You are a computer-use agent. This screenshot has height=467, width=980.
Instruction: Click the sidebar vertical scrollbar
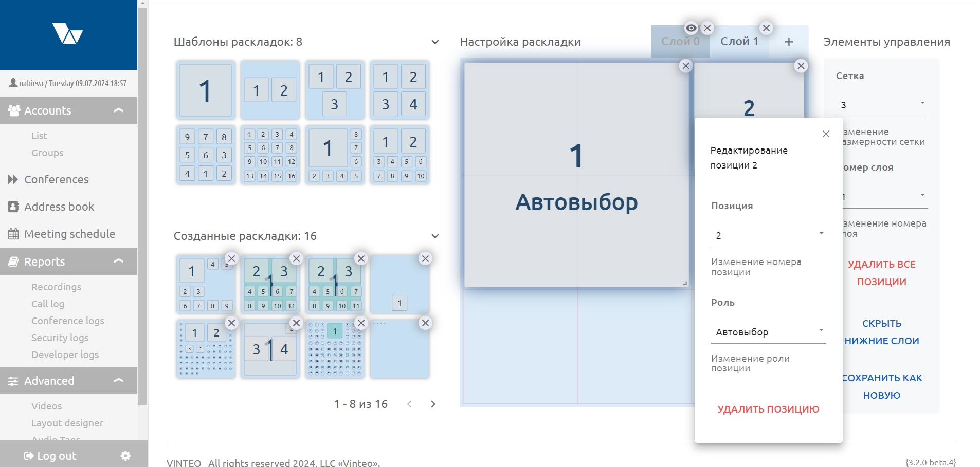(143, 206)
